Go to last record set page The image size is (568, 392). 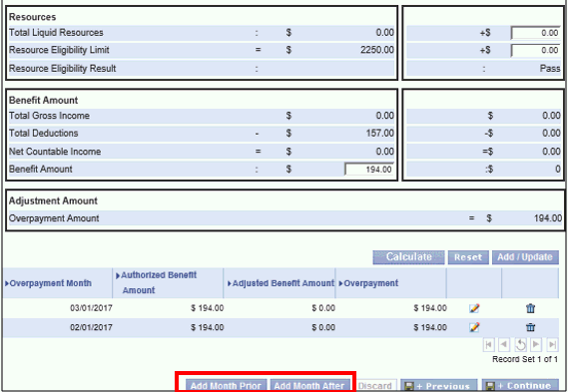pos(552,344)
